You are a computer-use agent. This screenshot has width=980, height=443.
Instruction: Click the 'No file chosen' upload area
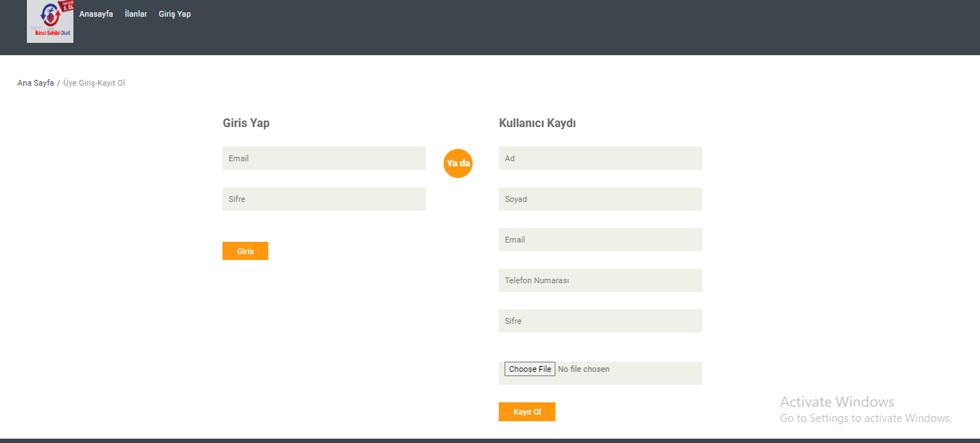click(584, 369)
